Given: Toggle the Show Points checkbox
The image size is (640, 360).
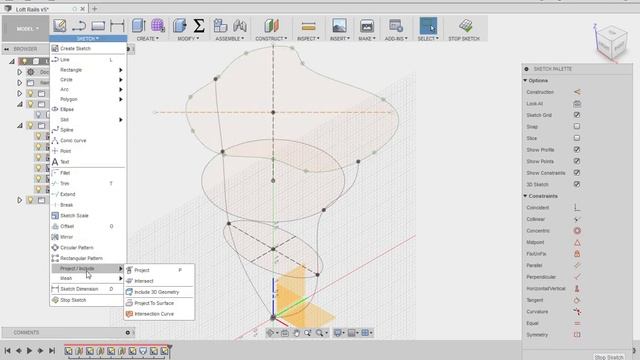Looking at the screenshot, I should [577, 161].
